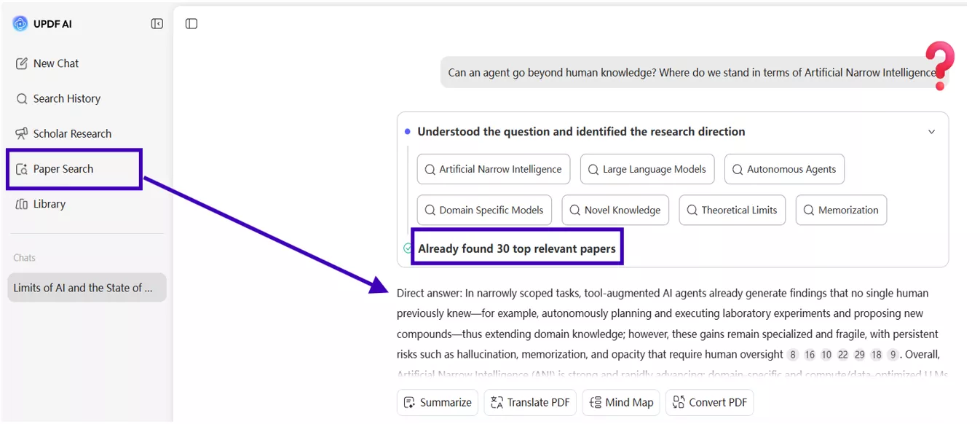This screenshot has height=424, width=980.
Task: Click Artificial Narrow Intelligence search chip
Action: pos(493,169)
